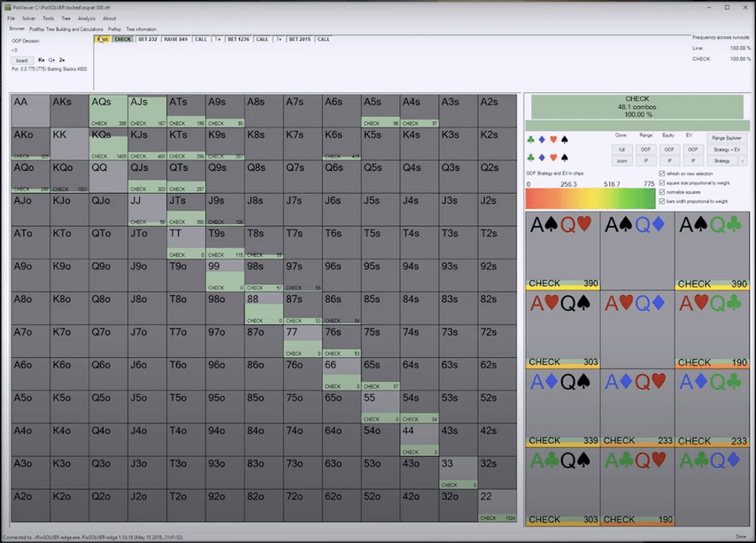Select the ace of hearts, queen of spades combo

[x=563, y=330]
